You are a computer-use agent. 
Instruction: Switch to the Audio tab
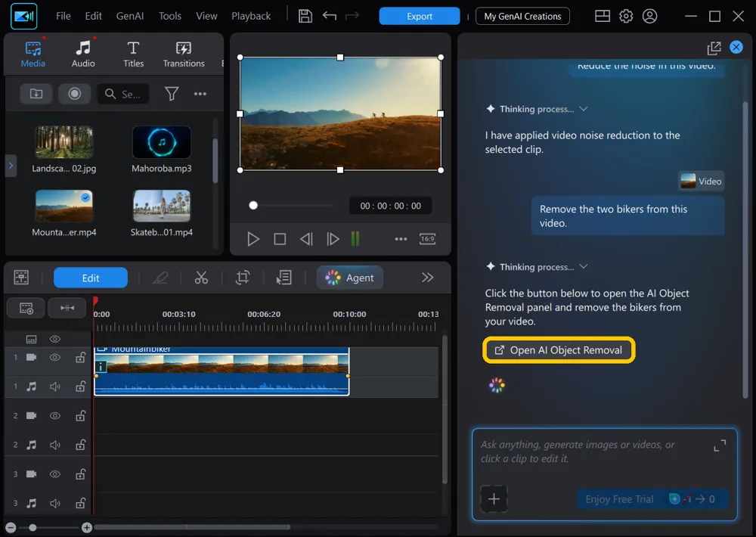click(83, 54)
